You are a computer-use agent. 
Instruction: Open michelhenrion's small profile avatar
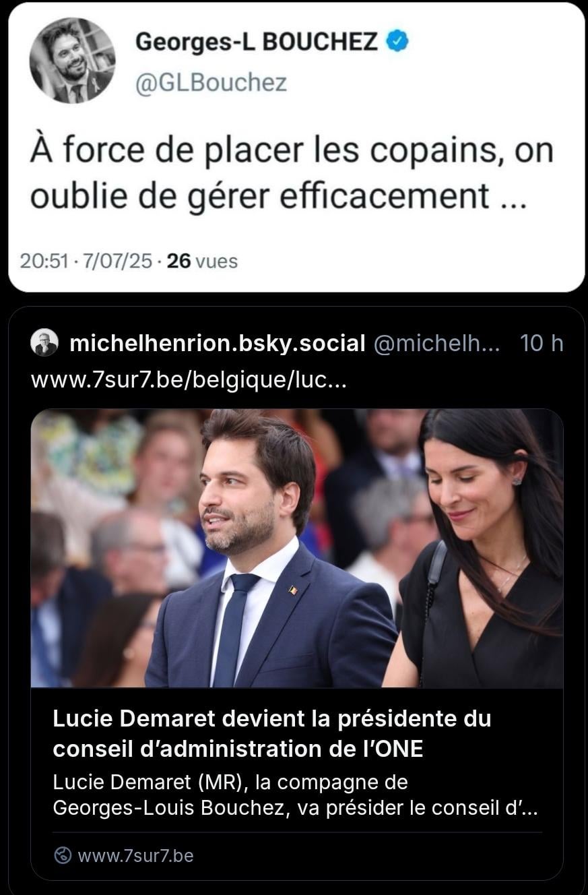[x=44, y=343]
